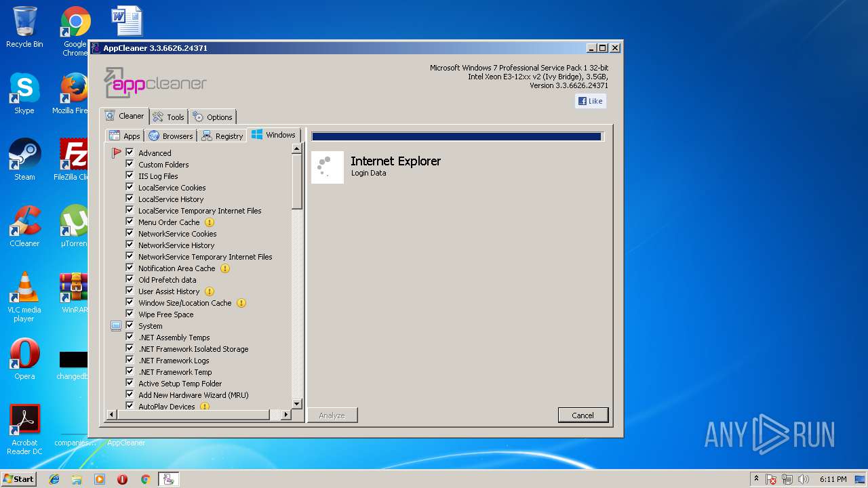Click the Cancel button
The width and height of the screenshot is (868, 488).
(583, 415)
